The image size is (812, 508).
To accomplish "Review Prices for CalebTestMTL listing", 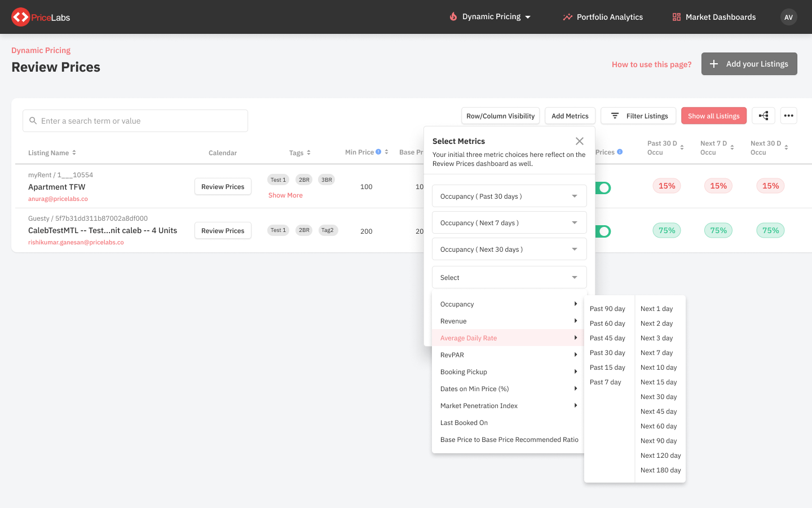I will coord(223,231).
